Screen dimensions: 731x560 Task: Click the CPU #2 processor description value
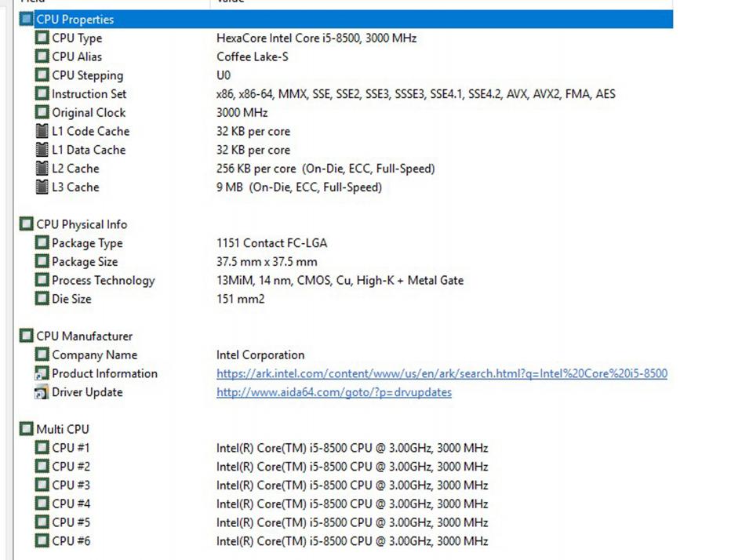click(352, 467)
